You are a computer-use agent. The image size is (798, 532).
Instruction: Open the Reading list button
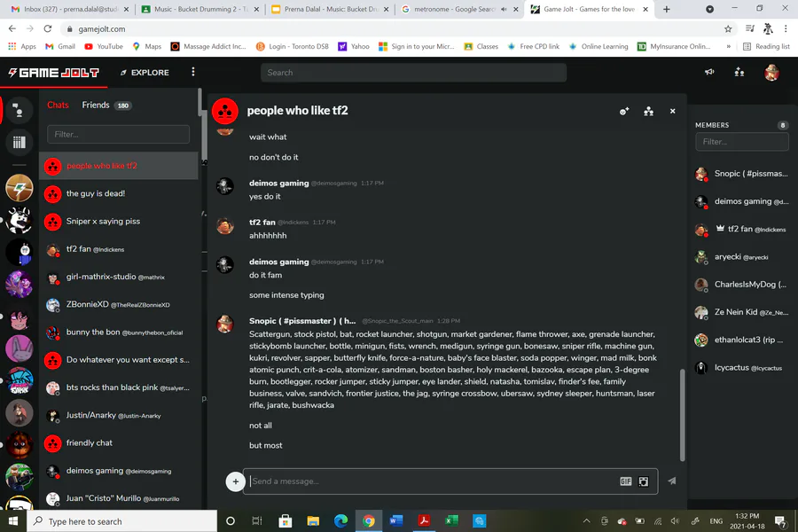click(x=766, y=46)
